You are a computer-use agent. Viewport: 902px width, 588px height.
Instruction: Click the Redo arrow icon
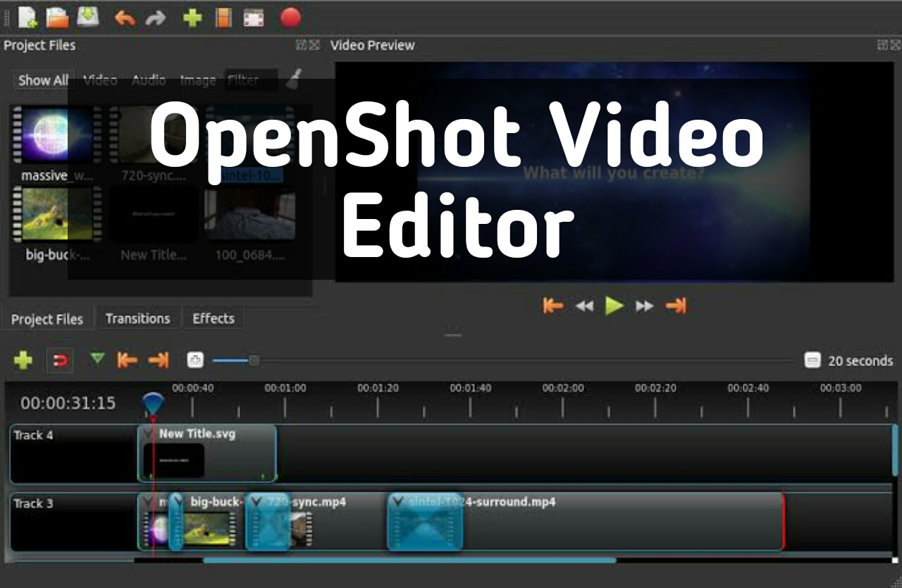pos(156,18)
